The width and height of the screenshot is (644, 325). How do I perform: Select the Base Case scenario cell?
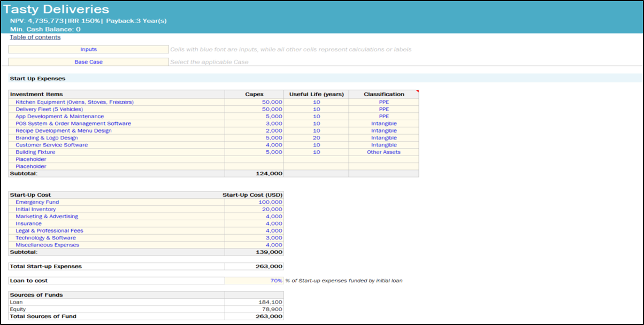click(x=88, y=62)
